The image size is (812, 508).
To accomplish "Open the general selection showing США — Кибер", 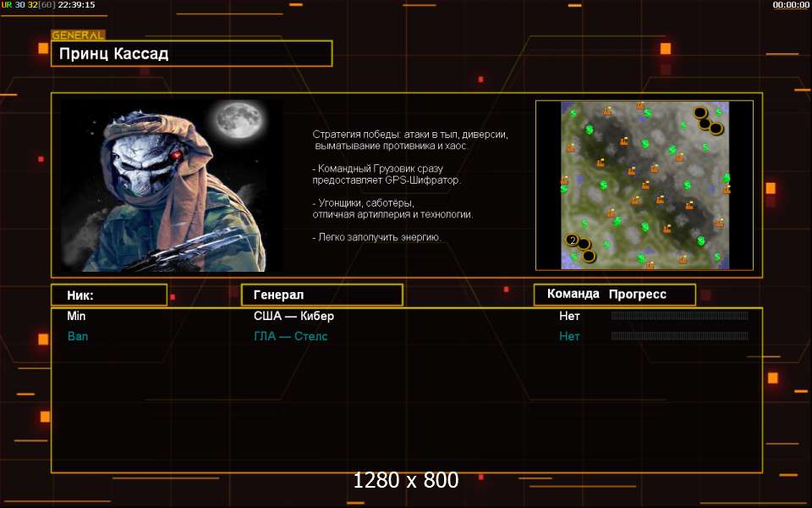I will pyautogui.click(x=294, y=316).
